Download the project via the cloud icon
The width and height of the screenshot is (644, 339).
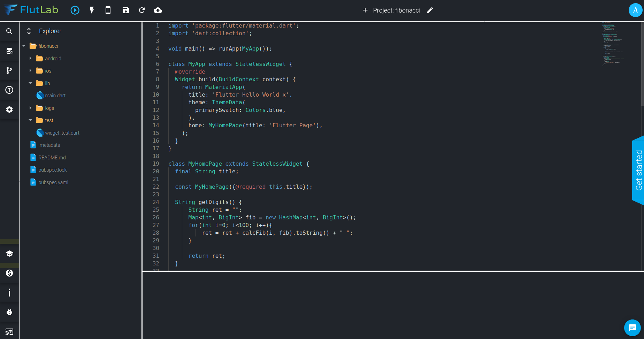(158, 10)
